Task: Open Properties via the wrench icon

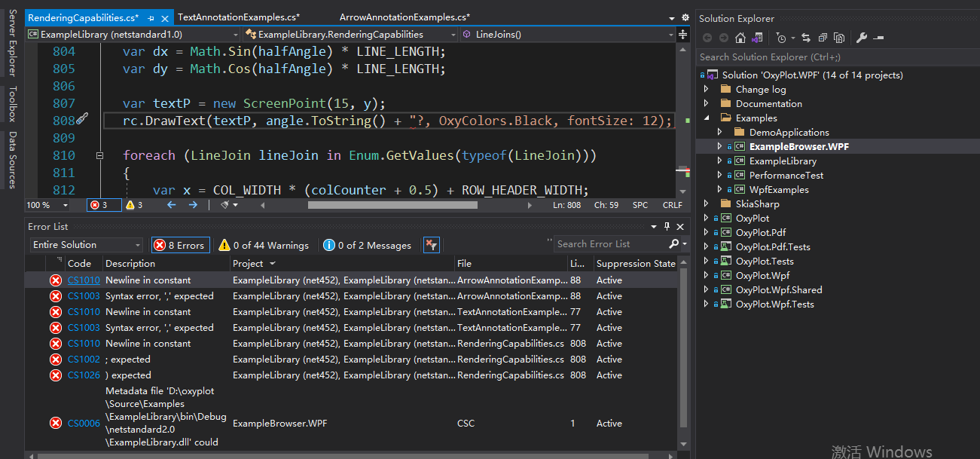Action: [862, 38]
